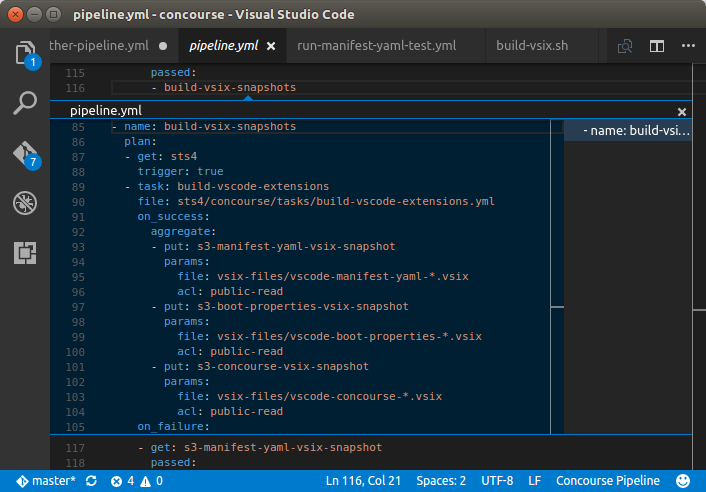Click 'task: build-vscode-extensions' on line 89
Image resolution: width=706 pixels, height=492 pixels.
tap(233, 186)
